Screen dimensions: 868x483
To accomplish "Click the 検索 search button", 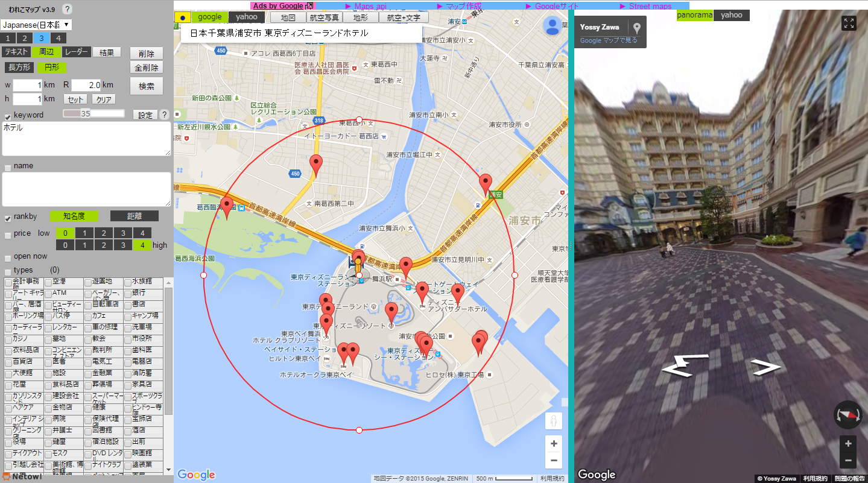I will [x=147, y=86].
